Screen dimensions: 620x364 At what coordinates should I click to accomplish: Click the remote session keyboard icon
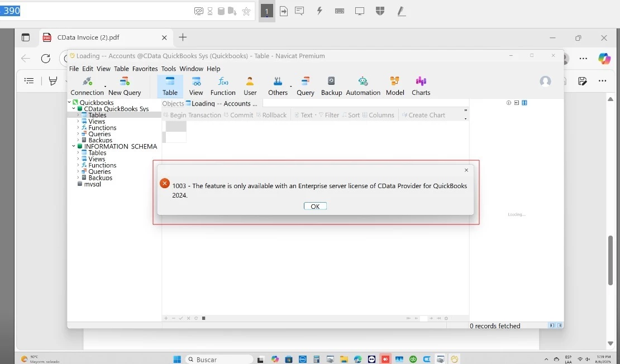(339, 11)
